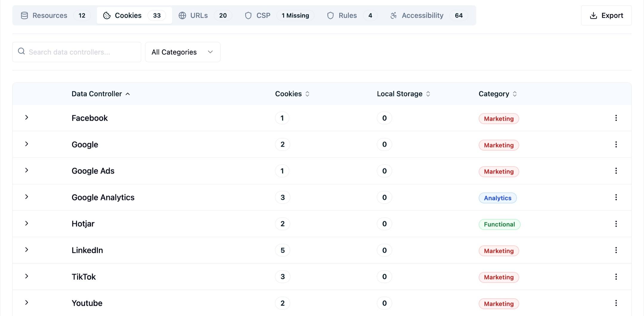The width and height of the screenshot is (644, 316).
Task: Click the search magnifier icon
Action: coord(21,51)
